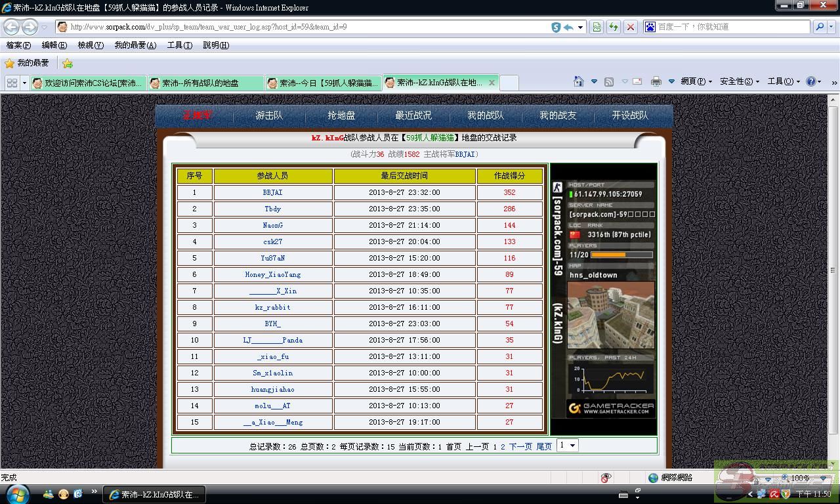
Task: Click the Print icon in command bar
Action: (x=656, y=81)
